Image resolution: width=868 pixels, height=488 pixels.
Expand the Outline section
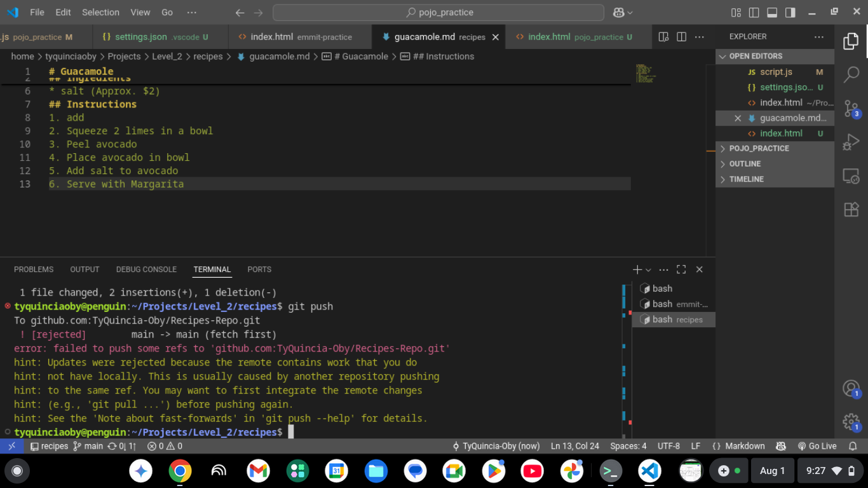(775, 163)
